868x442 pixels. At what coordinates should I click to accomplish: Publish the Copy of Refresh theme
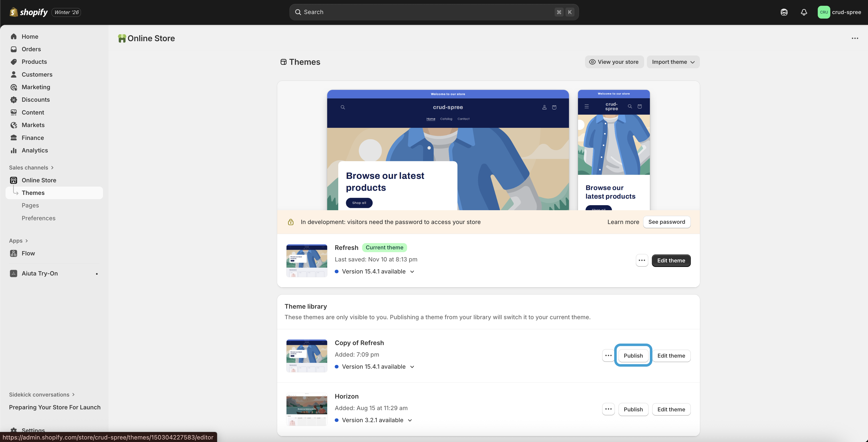coord(633,356)
